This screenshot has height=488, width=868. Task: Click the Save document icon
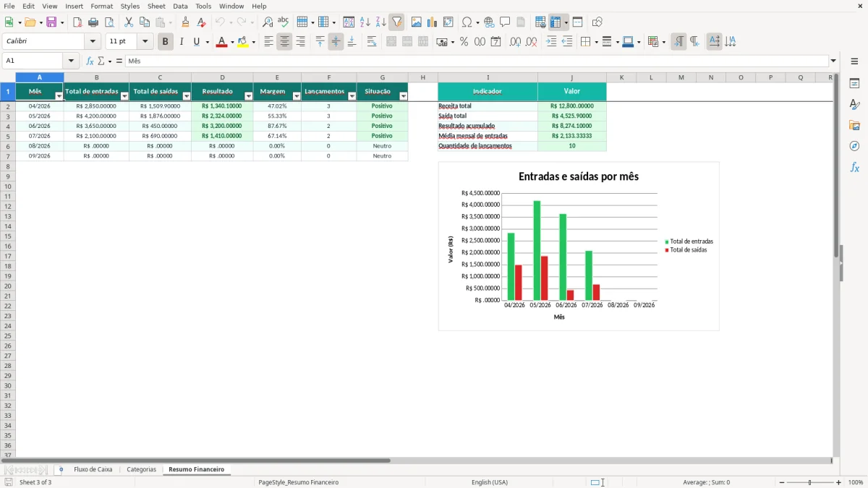point(51,22)
